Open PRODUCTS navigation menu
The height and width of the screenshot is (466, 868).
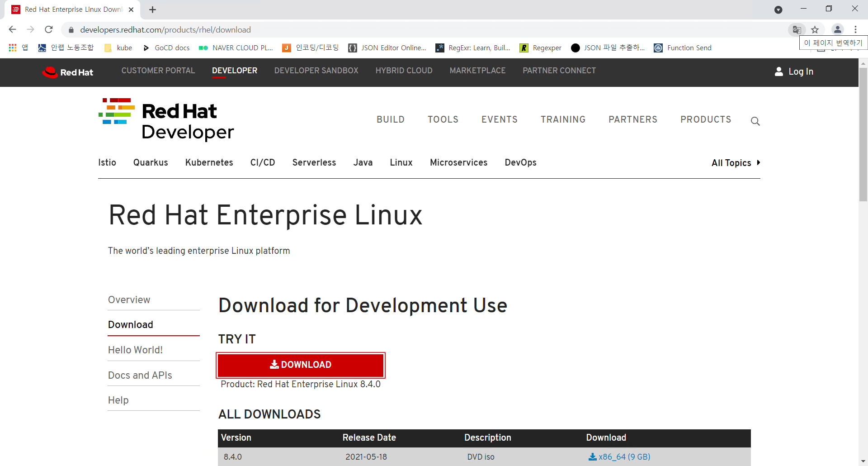click(x=706, y=119)
